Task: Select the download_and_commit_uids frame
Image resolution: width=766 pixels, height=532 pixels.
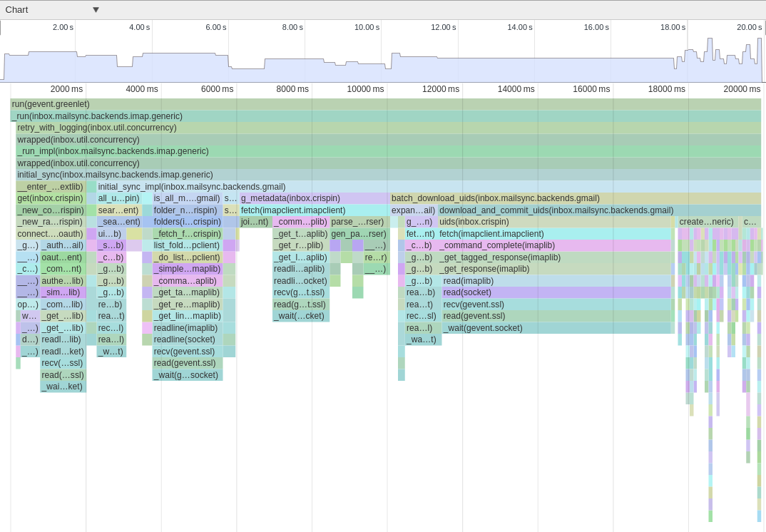Action: 555,210
